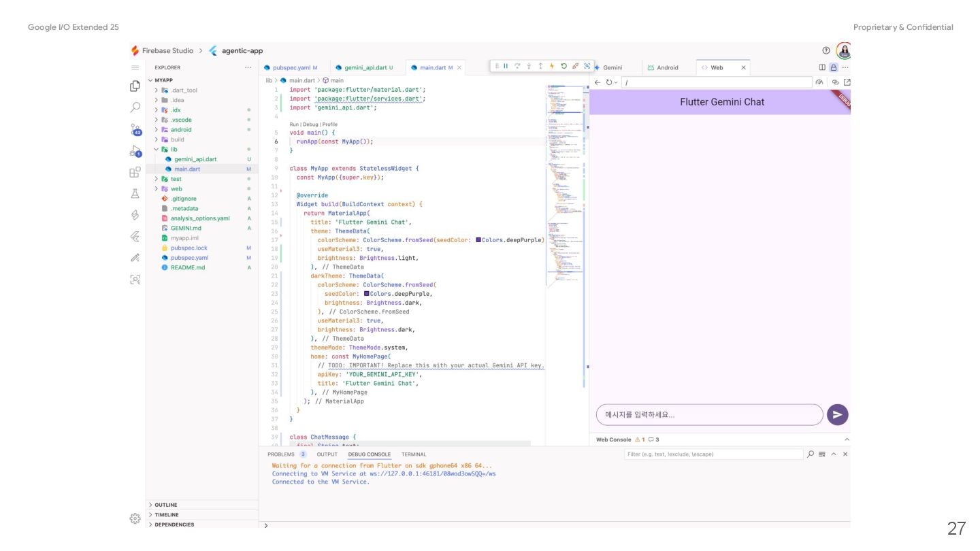The image size is (980, 551).
Task: Open the Extensions view icon
Action: click(135, 172)
